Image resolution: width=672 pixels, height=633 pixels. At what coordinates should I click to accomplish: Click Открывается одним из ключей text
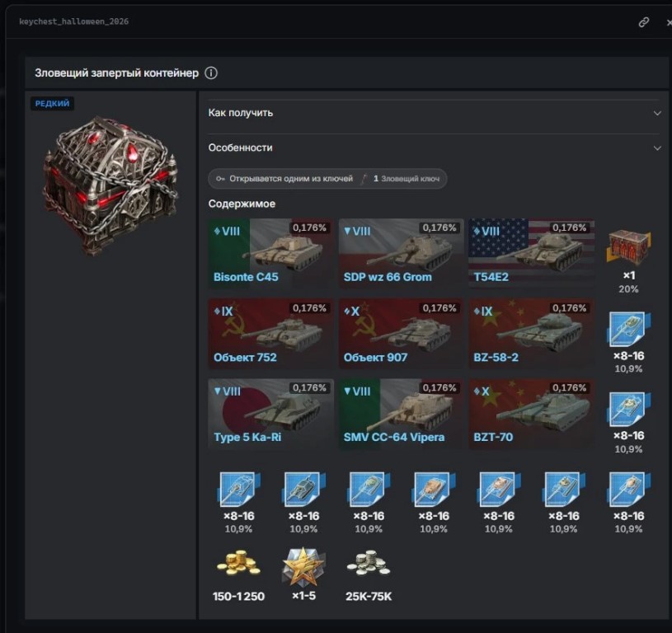click(x=291, y=179)
